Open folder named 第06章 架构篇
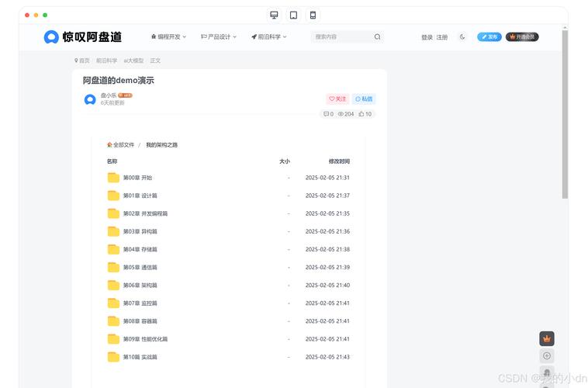 (x=140, y=286)
